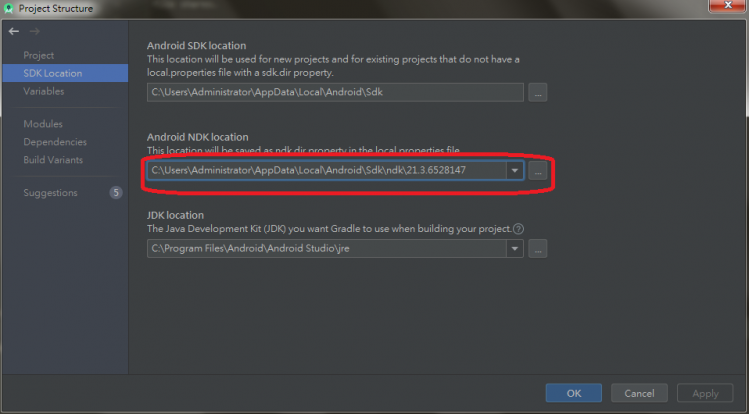The width and height of the screenshot is (749, 414).
Task: Go to Modules in sidebar
Action: (x=43, y=124)
